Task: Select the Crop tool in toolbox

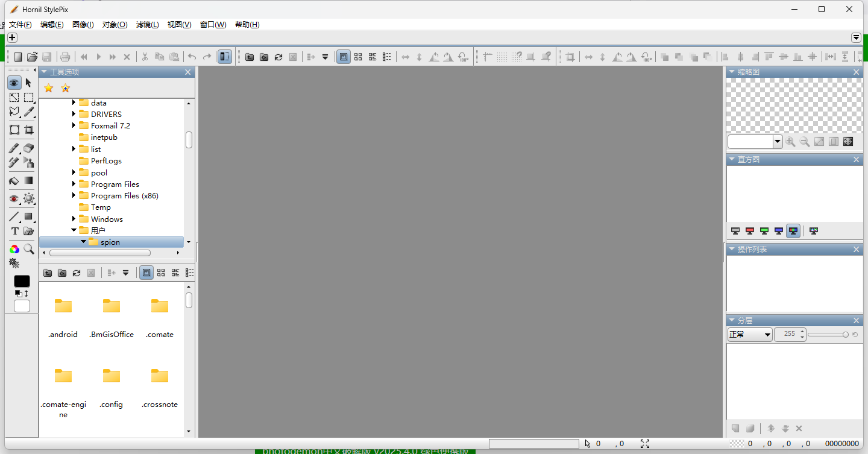Action: tap(28, 130)
